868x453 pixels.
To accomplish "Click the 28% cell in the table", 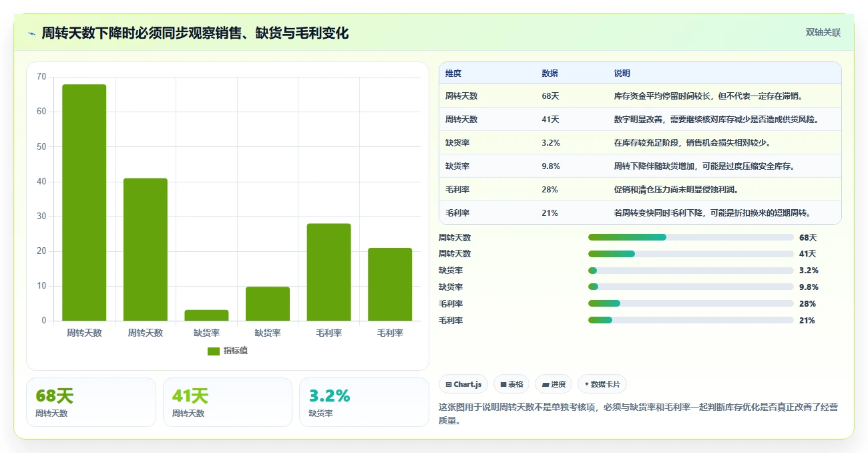I will (x=550, y=190).
